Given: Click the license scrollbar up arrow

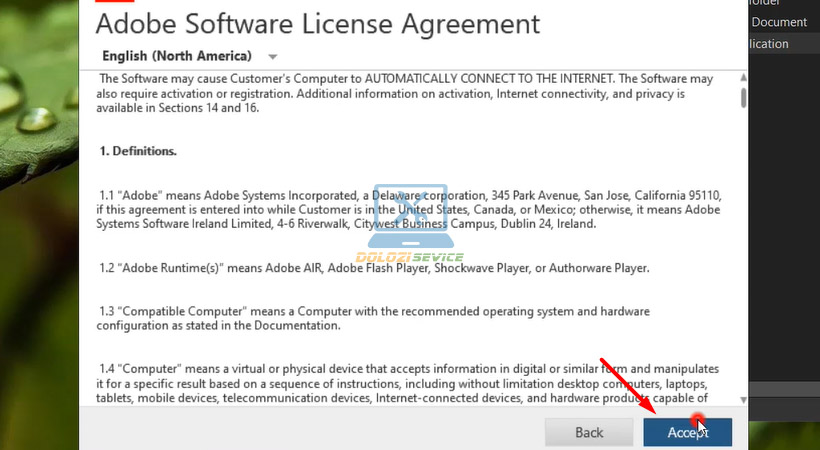Looking at the screenshot, I should pos(742,77).
